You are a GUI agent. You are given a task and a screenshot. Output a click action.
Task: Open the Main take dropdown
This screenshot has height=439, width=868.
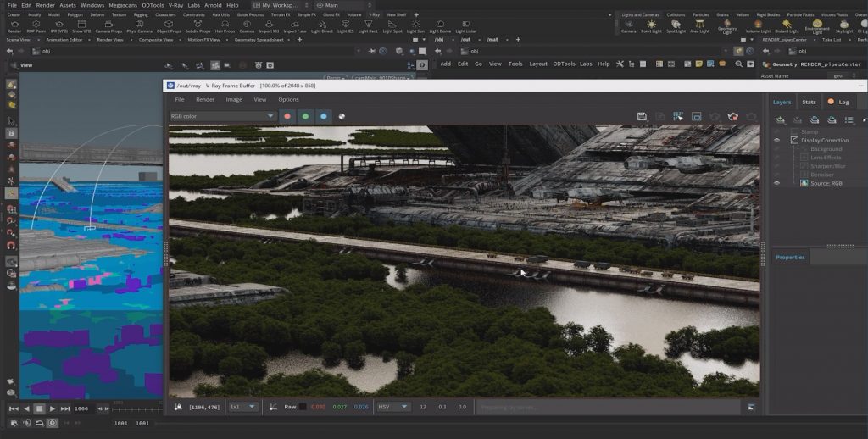(x=342, y=5)
